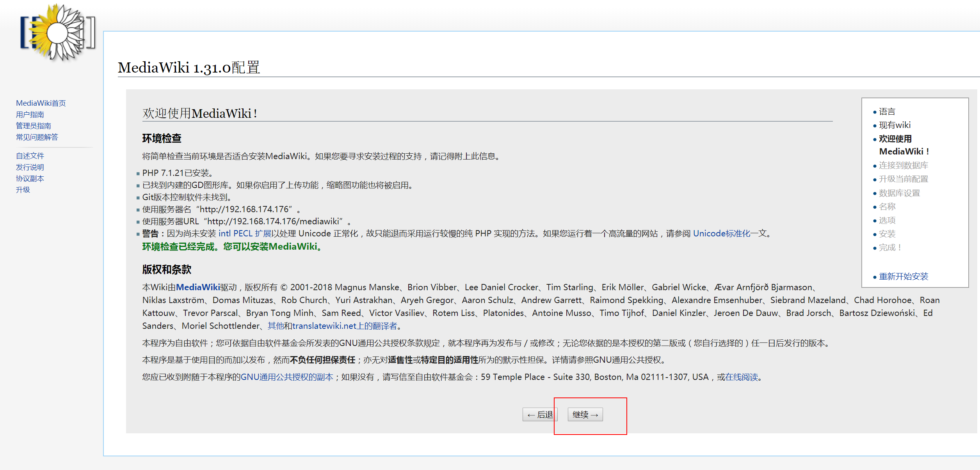The width and height of the screenshot is (980, 470).
Task: Click the Git版本控制软件未找到 line
Action: 188,197
